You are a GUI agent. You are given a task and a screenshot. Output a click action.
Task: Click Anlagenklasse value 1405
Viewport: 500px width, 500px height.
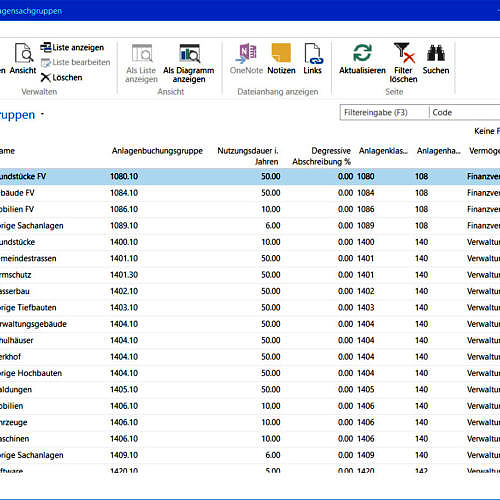pos(366,389)
